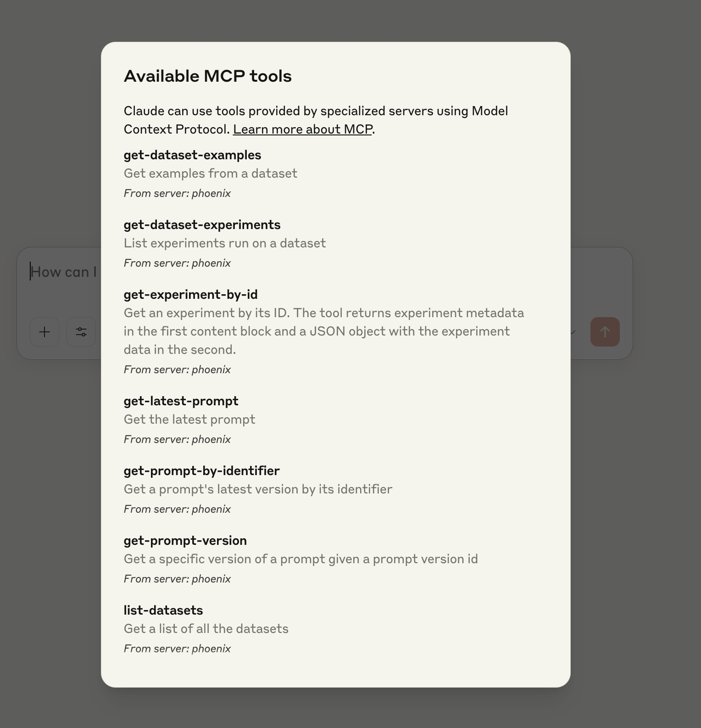701x728 pixels.
Task: Pick the get-prompt-version tool name
Action: (185, 541)
